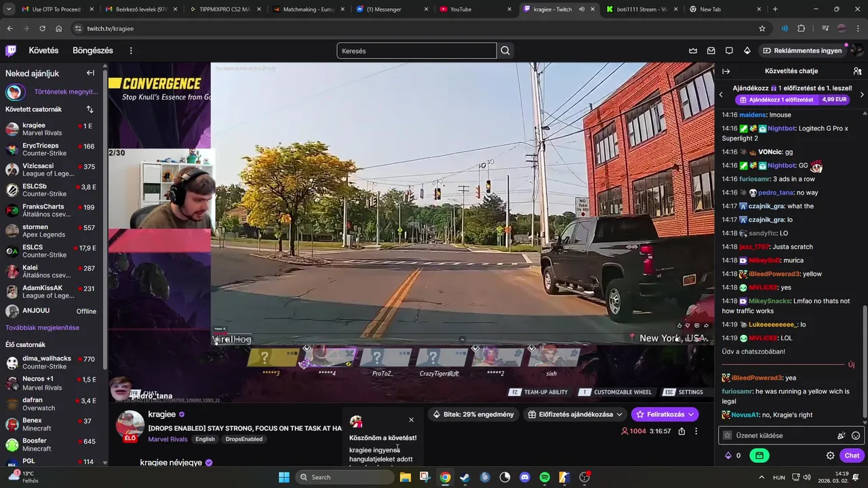868x488 pixels.
Task: Click the Reklámmentes ingyen button
Action: tap(802, 50)
